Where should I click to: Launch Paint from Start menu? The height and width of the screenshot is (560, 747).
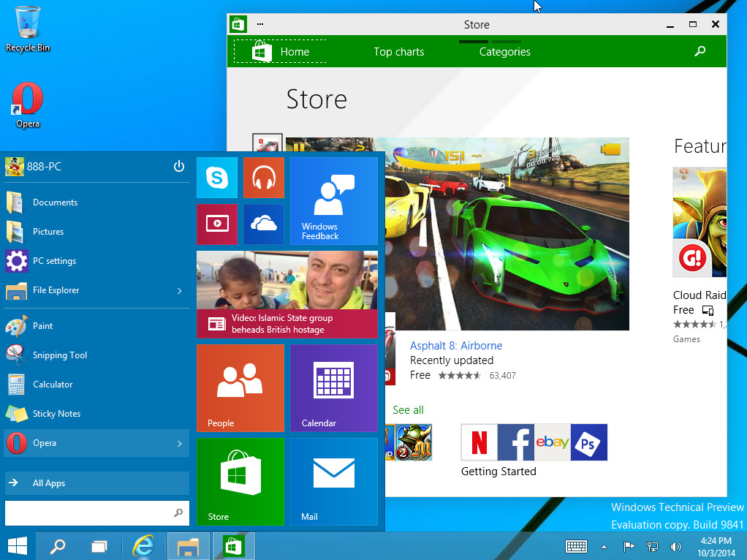point(96,326)
